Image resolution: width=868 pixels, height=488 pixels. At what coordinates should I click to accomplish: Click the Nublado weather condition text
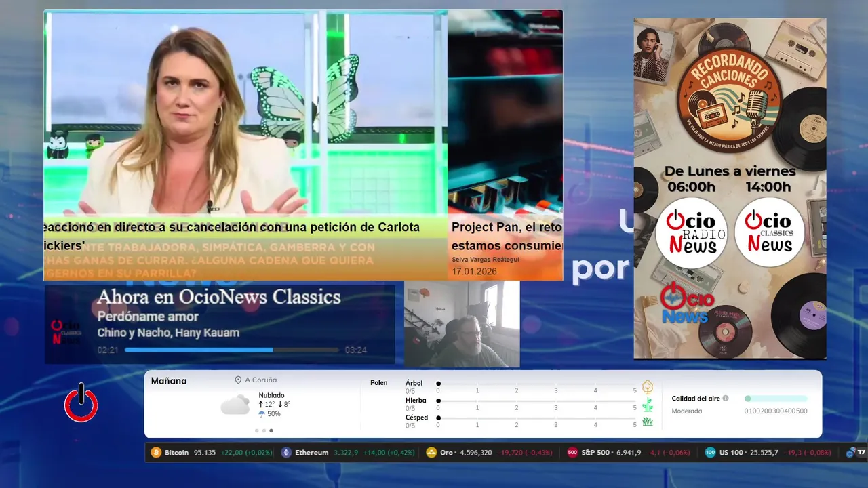pos(271,395)
